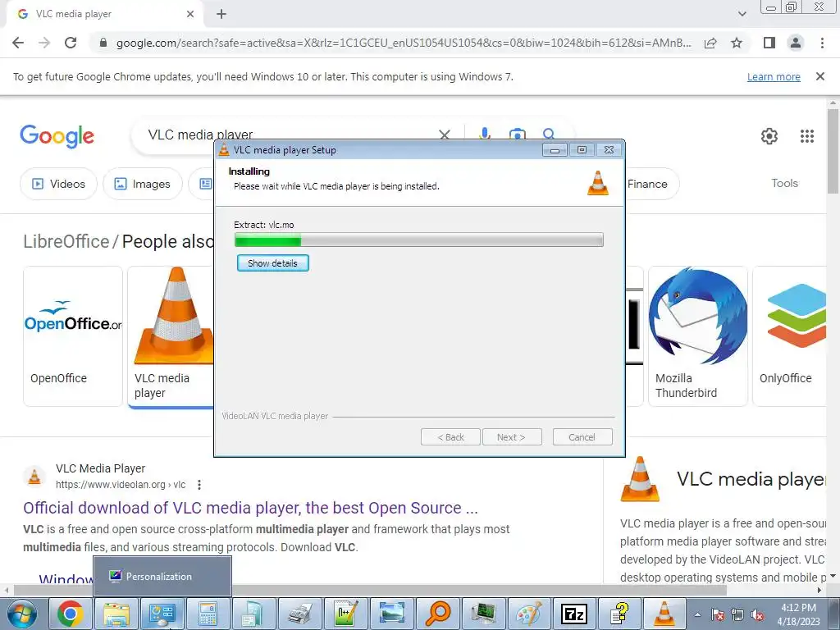Start voice search with microphone icon
This screenshot has width=840, height=630.
(x=485, y=134)
